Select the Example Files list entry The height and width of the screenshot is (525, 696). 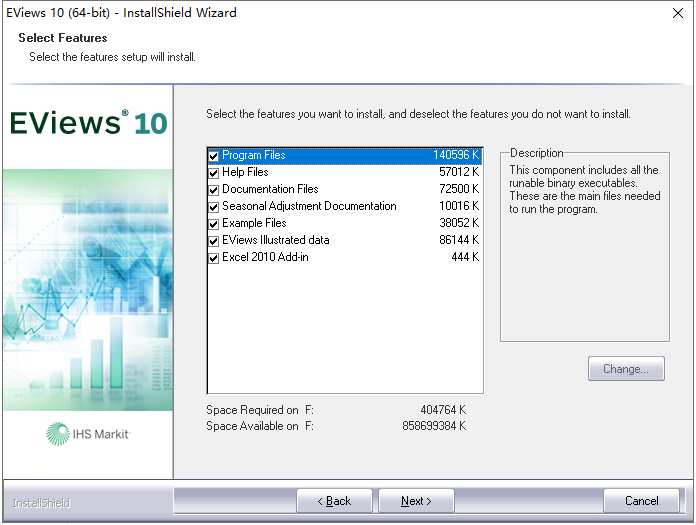click(254, 224)
